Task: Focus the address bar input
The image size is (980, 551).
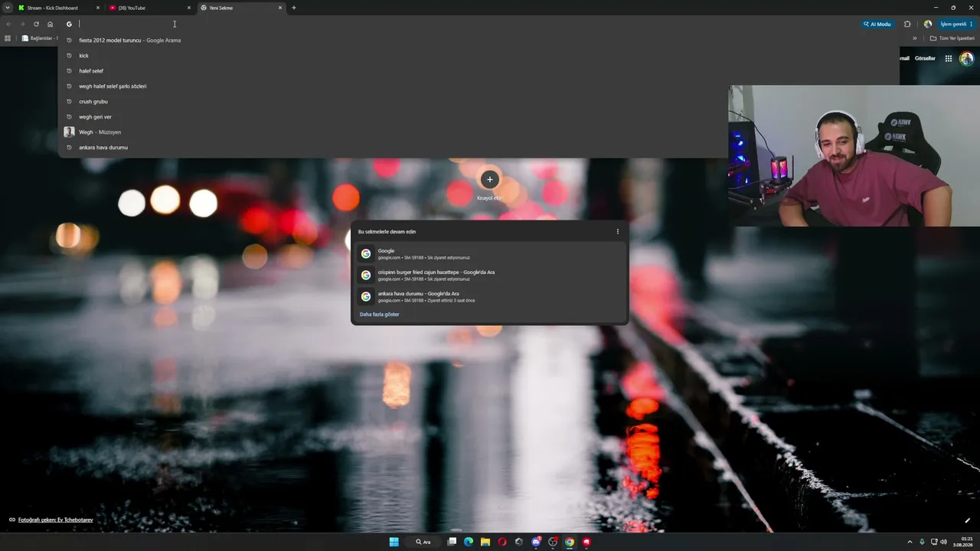Action: pos(459,24)
